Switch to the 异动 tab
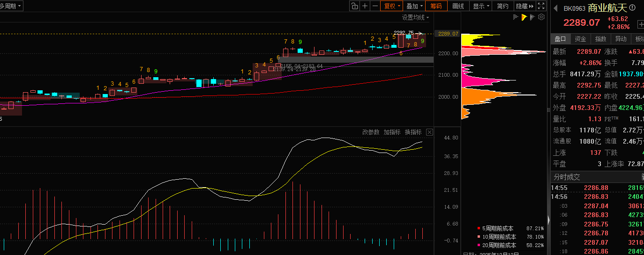This screenshot has width=644, height=255. coord(621,39)
